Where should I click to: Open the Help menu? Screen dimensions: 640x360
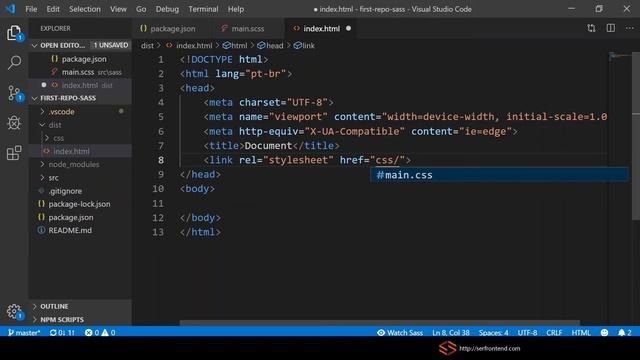(236, 9)
